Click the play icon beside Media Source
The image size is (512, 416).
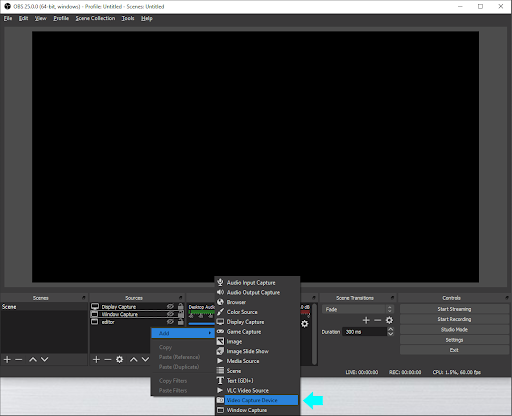pyautogui.click(x=220, y=361)
